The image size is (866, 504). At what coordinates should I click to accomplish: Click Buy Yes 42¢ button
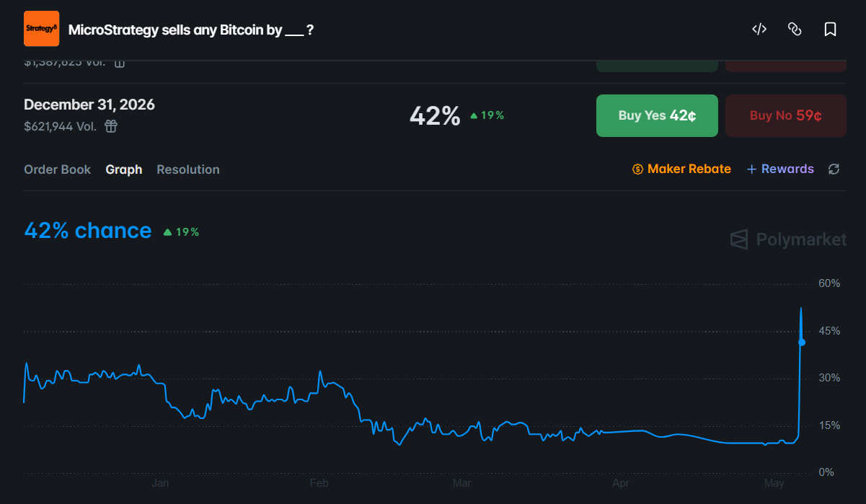click(x=657, y=115)
